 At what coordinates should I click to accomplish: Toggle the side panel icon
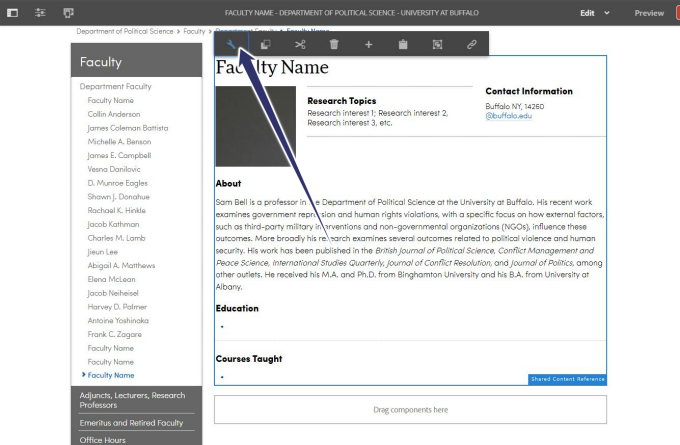pos(13,12)
